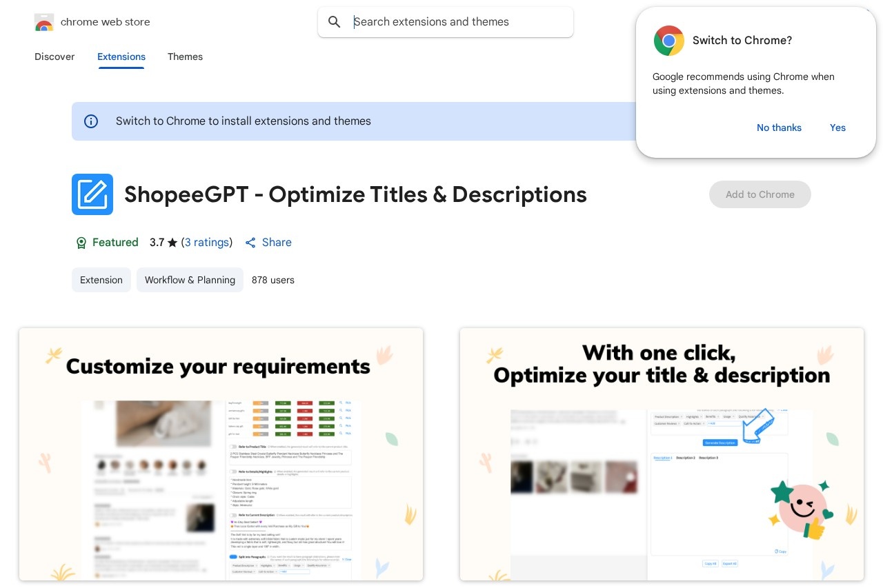
Task: Click the Share icon
Action: click(x=250, y=243)
